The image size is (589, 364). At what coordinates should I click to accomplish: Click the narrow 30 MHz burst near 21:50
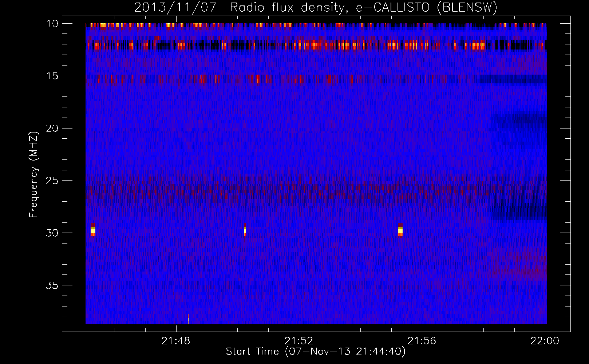[245, 230]
